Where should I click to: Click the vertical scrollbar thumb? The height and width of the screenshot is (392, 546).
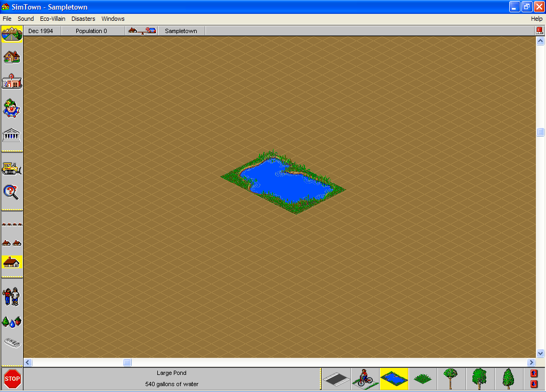[540, 132]
